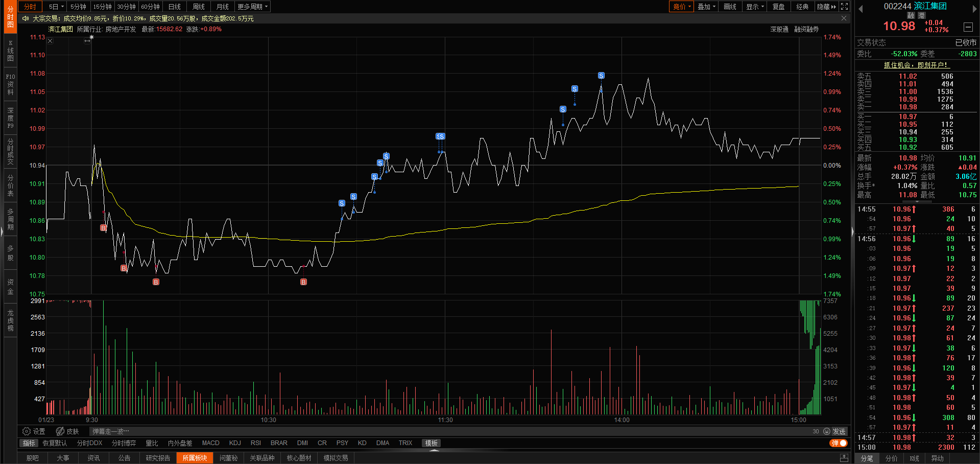Open K线图 candlestick view in left sidebar
This screenshot has height=464, width=980.
point(10,51)
